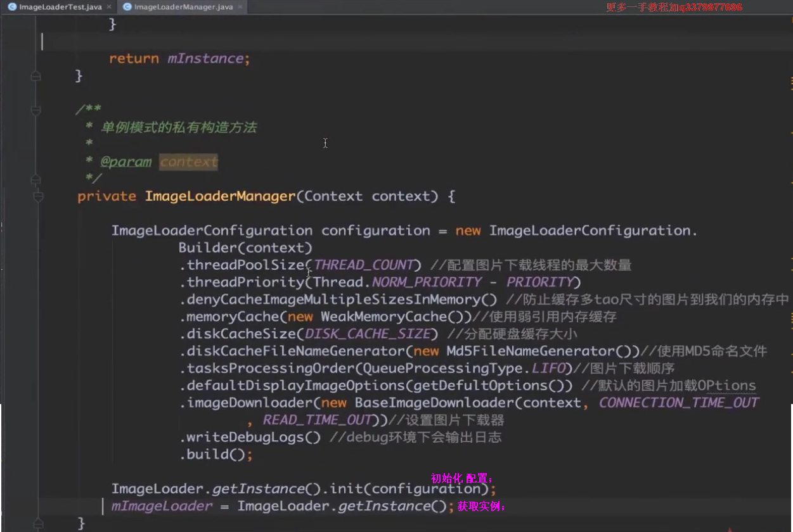Click fold end marker at the Javadoc closing line

tap(36, 179)
